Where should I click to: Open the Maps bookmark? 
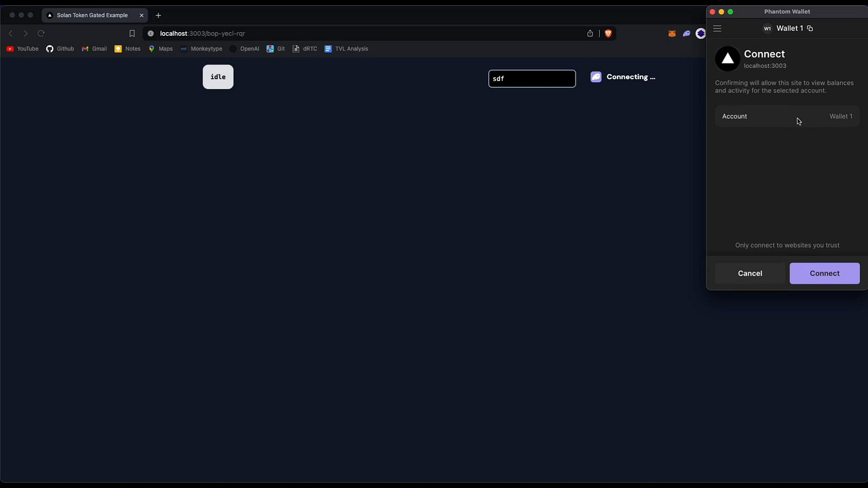[x=160, y=49]
